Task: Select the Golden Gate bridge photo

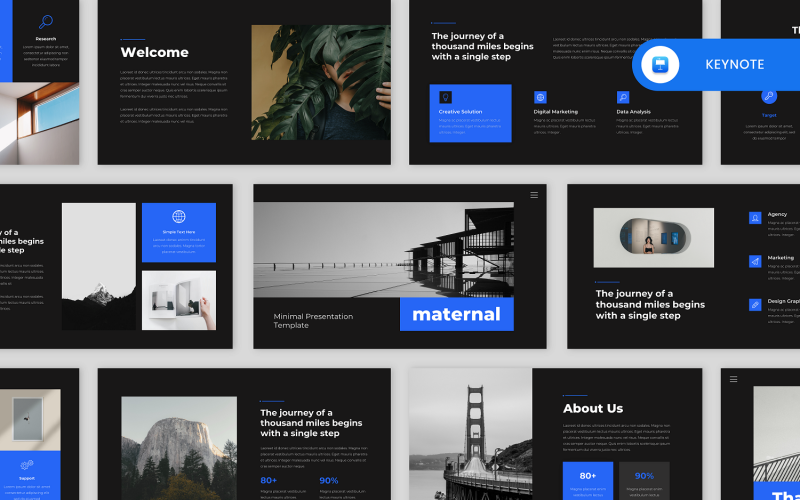Action: (470, 434)
